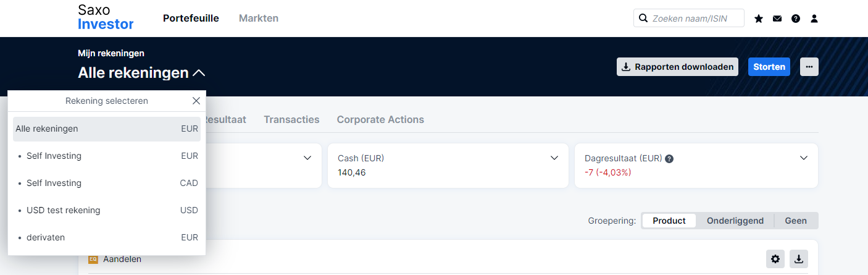Set grouping to Onderliggend
This screenshot has height=275, width=868.
(735, 221)
